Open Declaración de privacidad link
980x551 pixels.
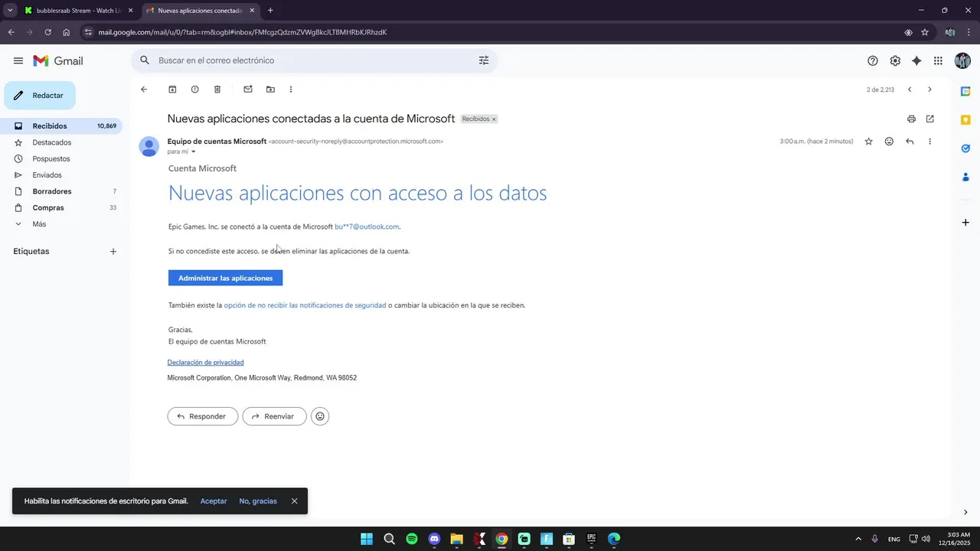point(205,362)
